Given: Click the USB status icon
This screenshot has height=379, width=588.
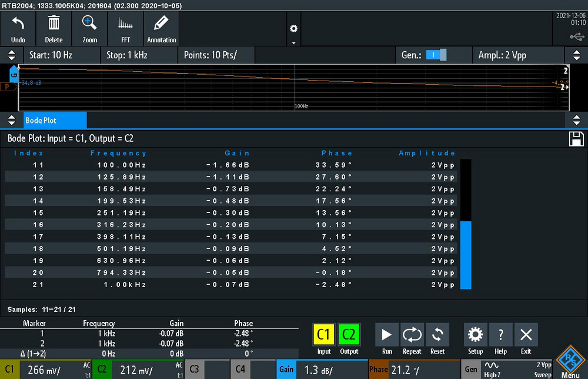Looking at the screenshot, I should (577, 36).
